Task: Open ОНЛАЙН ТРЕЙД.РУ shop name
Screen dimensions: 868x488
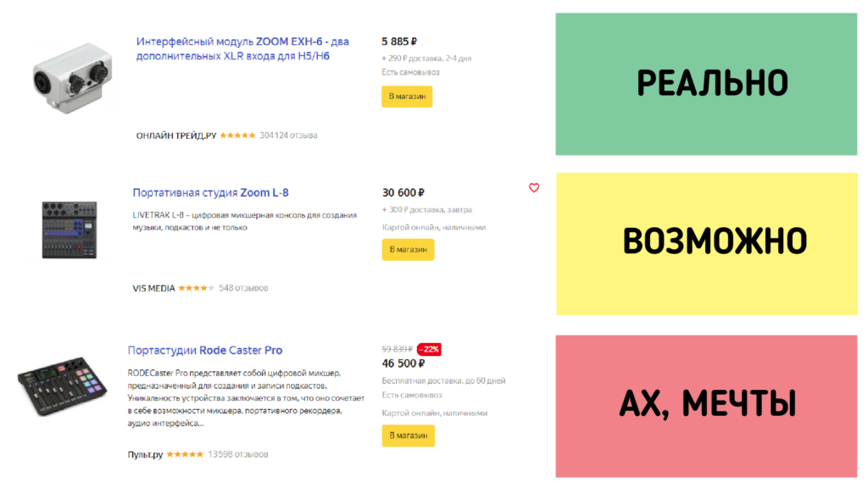Action: tap(176, 136)
